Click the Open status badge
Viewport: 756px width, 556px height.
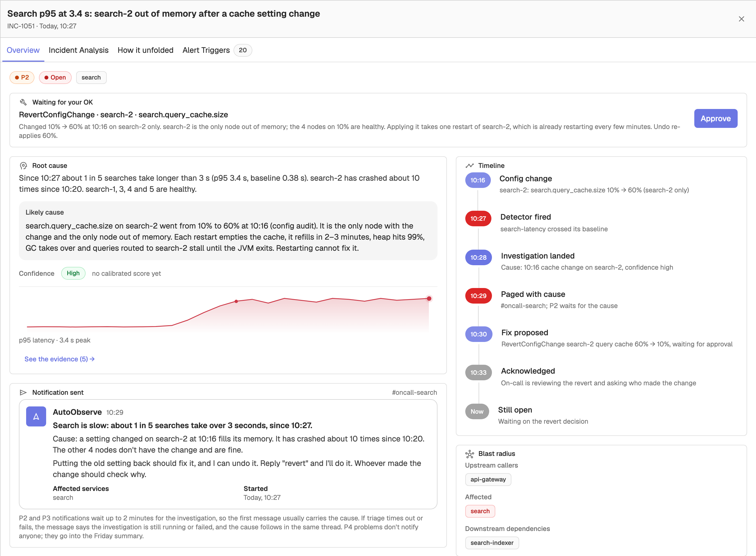coord(55,77)
